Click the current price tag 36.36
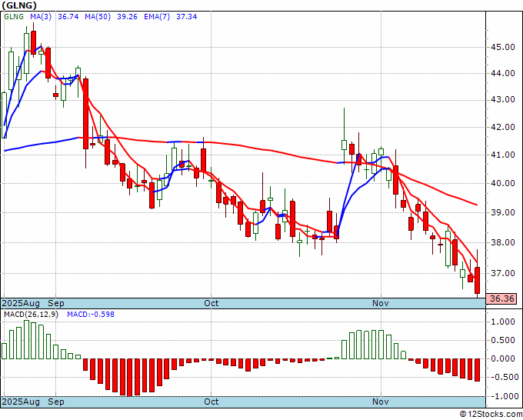The image size is (523, 420). [x=501, y=298]
